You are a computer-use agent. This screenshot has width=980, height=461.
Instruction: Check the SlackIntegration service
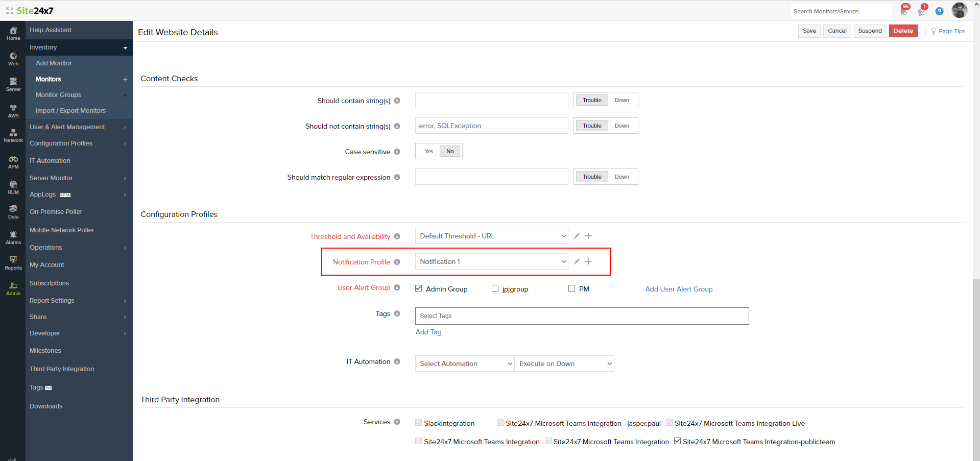pyautogui.click(x=419, y=422)
